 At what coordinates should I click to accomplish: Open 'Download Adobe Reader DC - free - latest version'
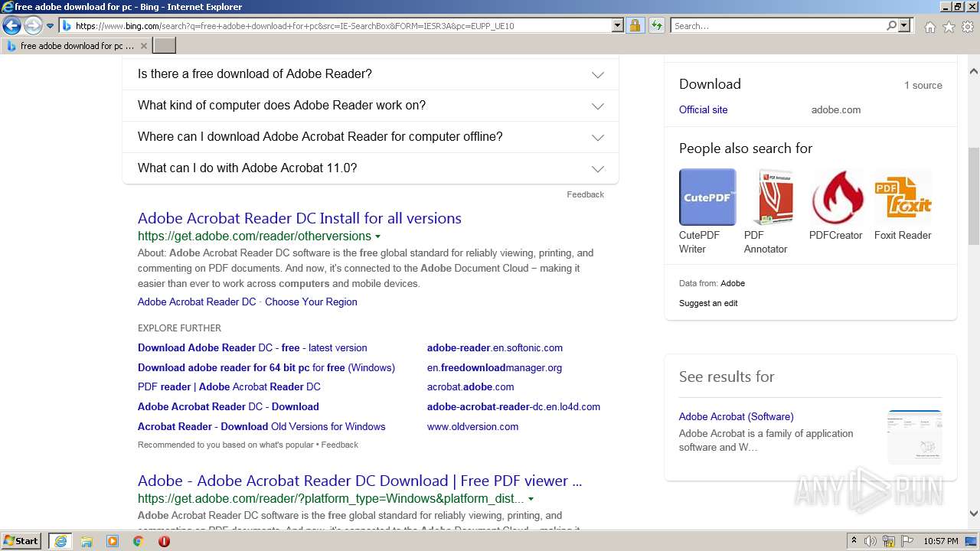[x=252, y=347]
